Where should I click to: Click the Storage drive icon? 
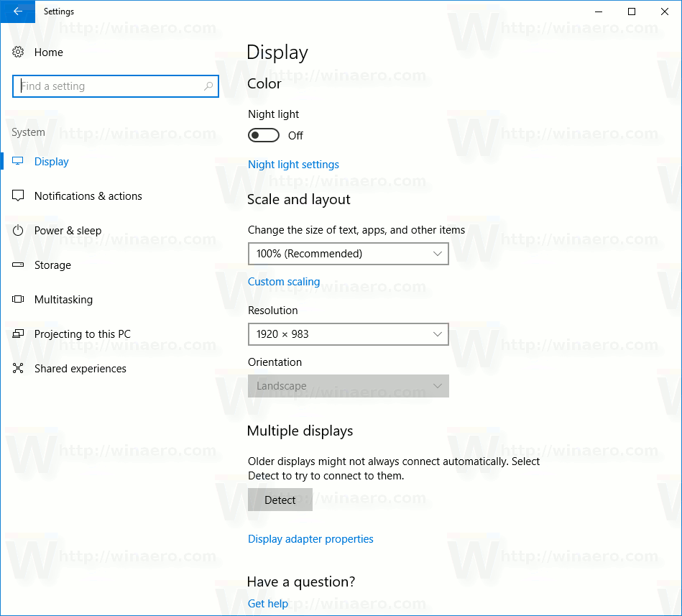coord(18,265)
